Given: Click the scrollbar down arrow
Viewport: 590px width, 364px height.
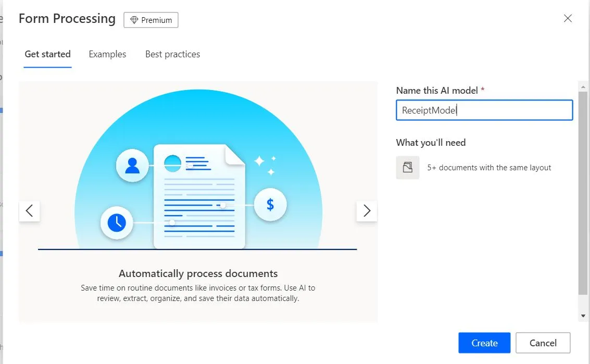Looking at the screenshot, I should coord(583,316).
